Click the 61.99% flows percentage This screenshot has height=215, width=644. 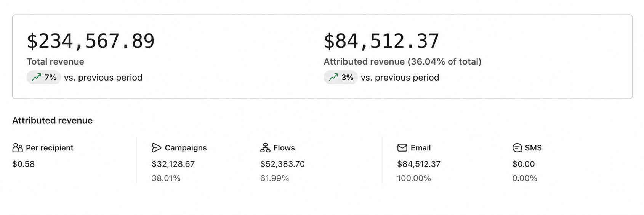[275, 178]
